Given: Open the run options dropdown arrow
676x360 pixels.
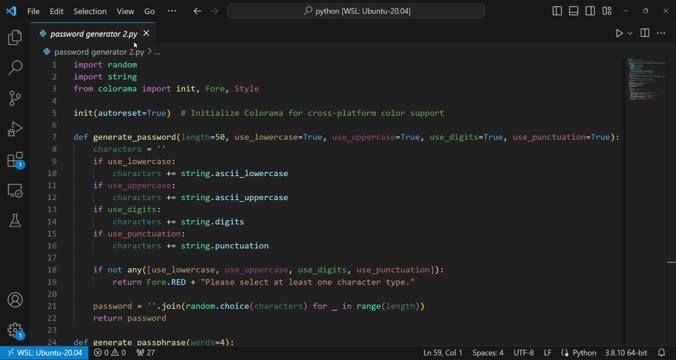Looking at the screenshot, I should tap(630, 33).
